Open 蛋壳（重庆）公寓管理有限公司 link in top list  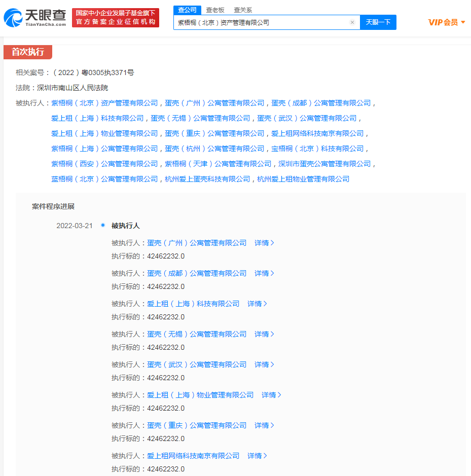[x=214, y=133]
